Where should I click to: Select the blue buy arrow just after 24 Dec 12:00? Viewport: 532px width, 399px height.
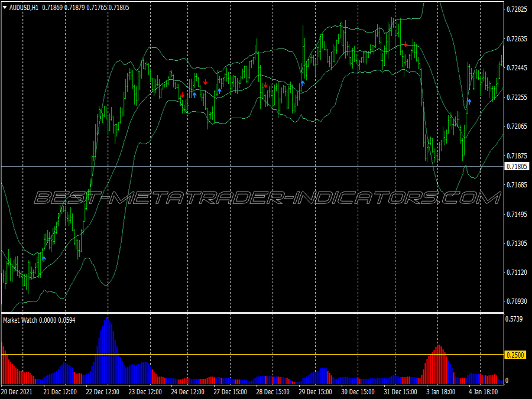pyautogui.click(x=194, y=95)
